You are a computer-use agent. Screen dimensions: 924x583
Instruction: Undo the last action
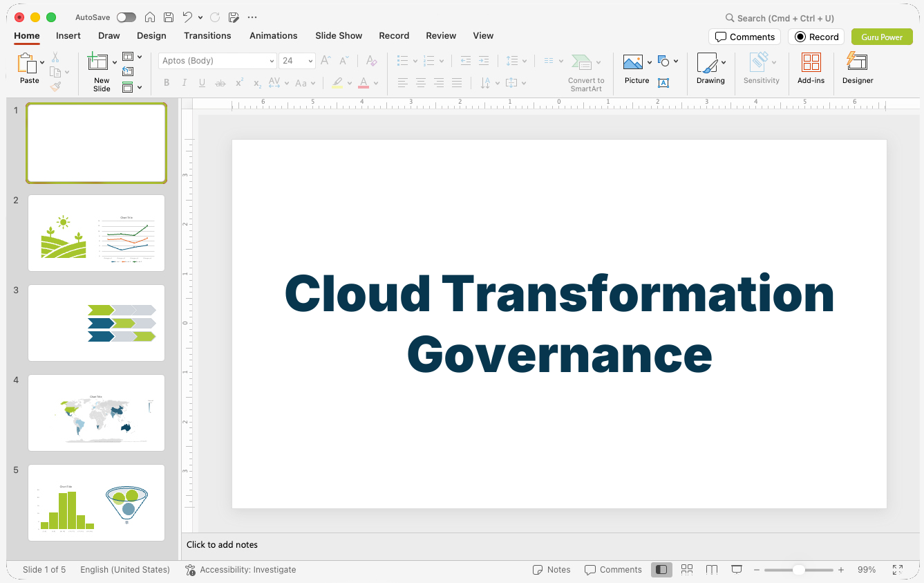coord(187,17)
